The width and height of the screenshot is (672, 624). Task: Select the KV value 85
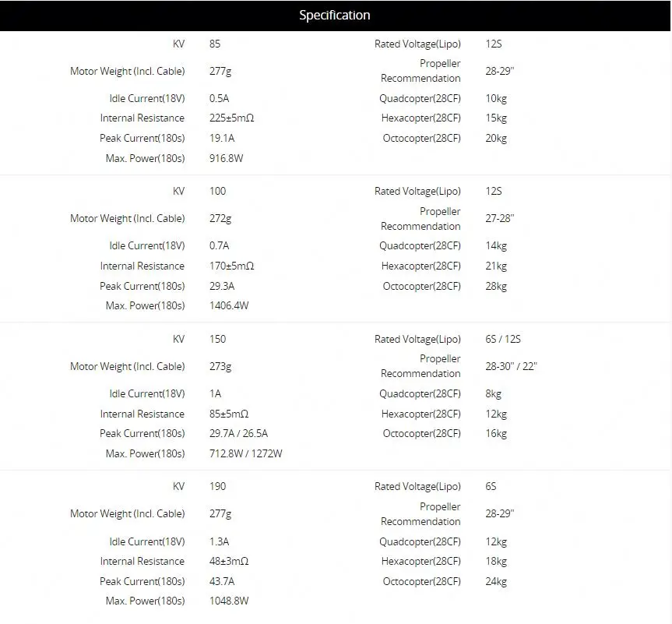pos(215,44)
